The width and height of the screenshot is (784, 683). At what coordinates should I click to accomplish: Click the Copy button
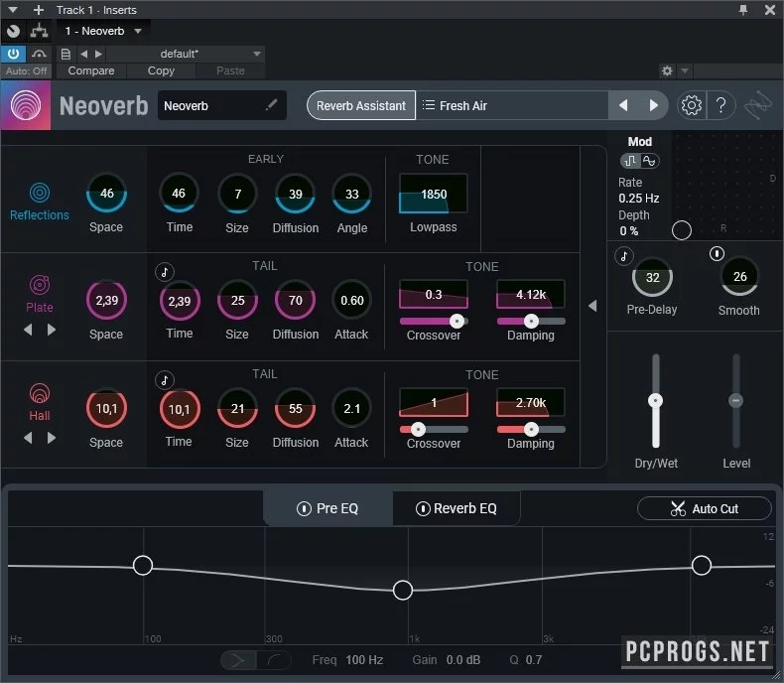[161, 71]
